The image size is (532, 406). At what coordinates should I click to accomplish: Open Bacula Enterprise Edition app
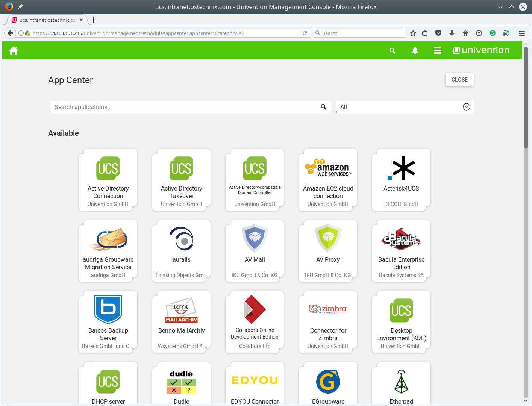[401, 251]
